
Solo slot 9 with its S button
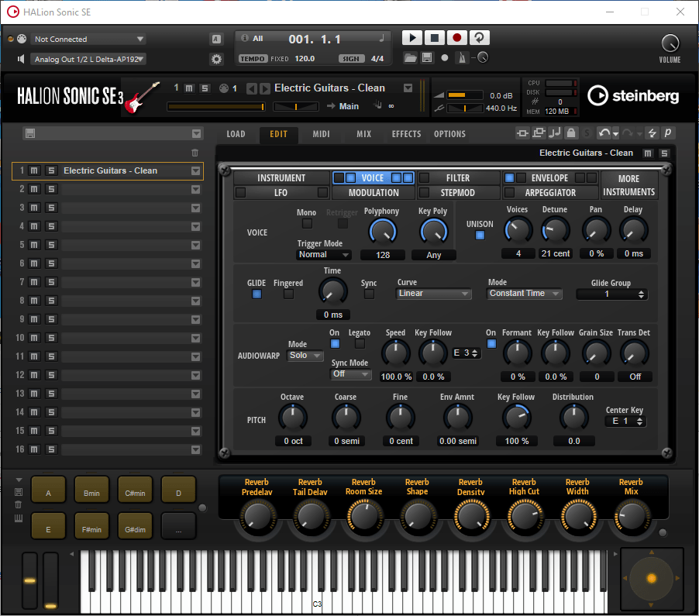click(51, 319)
